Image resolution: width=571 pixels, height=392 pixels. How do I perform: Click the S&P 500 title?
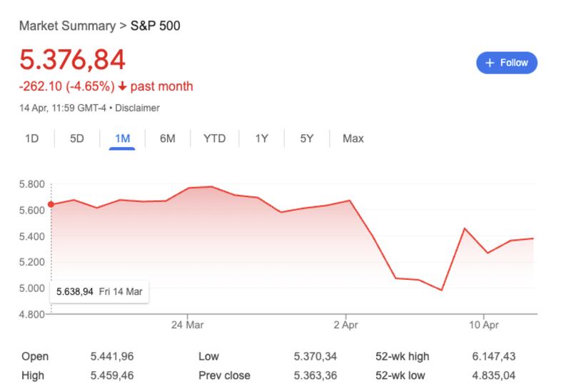coord(156,26)
